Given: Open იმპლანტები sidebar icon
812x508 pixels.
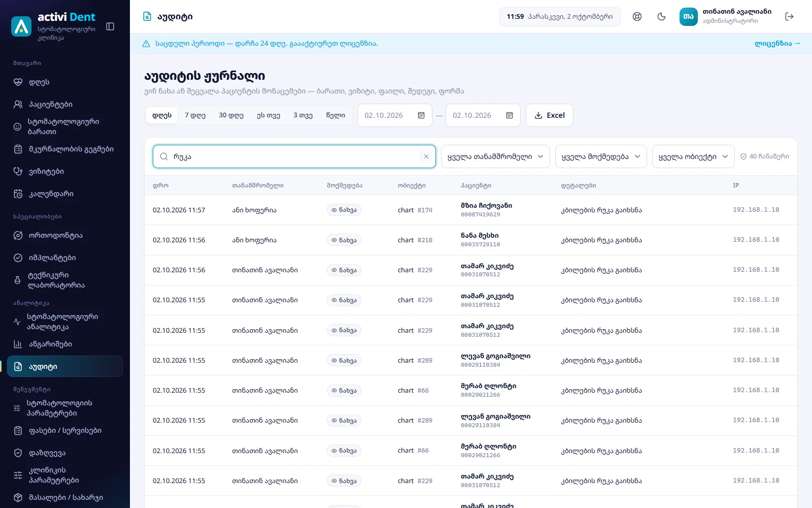Looking at the screenshot, I should [18, 258].
